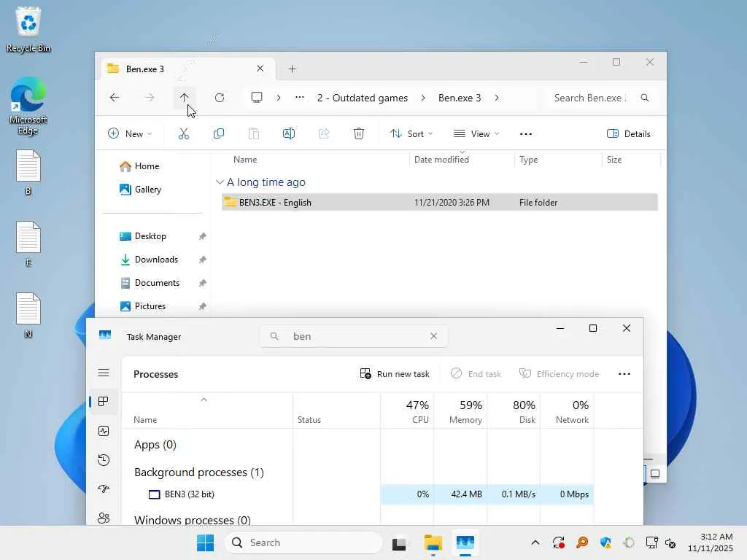Viewport: 747px width, 560px height.
Task: Expand chevron after Ben.exe 3 breadcrumb
Action: (x=497, y=98)
